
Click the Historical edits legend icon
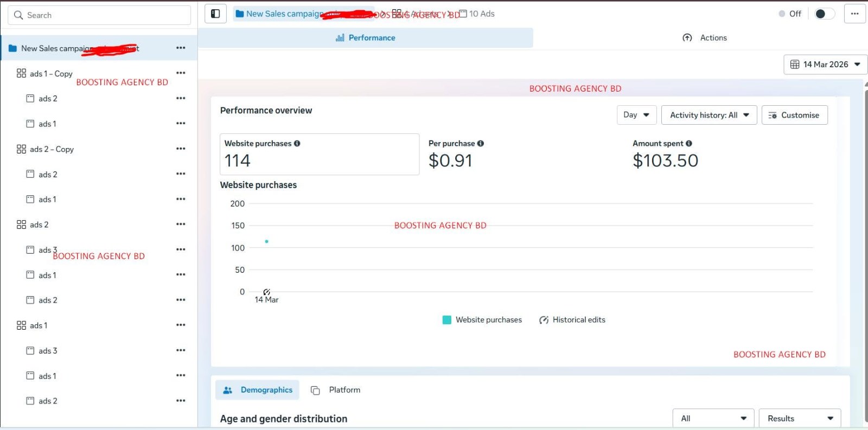point(544,320)
